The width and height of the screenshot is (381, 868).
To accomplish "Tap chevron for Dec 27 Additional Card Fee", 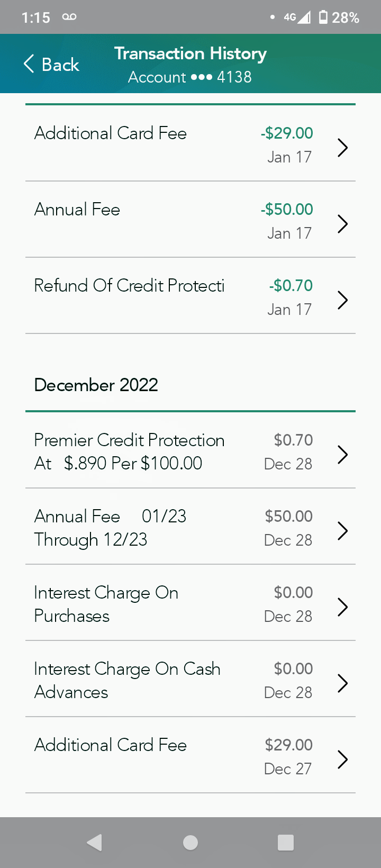I will pyautogui.click(x=342, y=759).
